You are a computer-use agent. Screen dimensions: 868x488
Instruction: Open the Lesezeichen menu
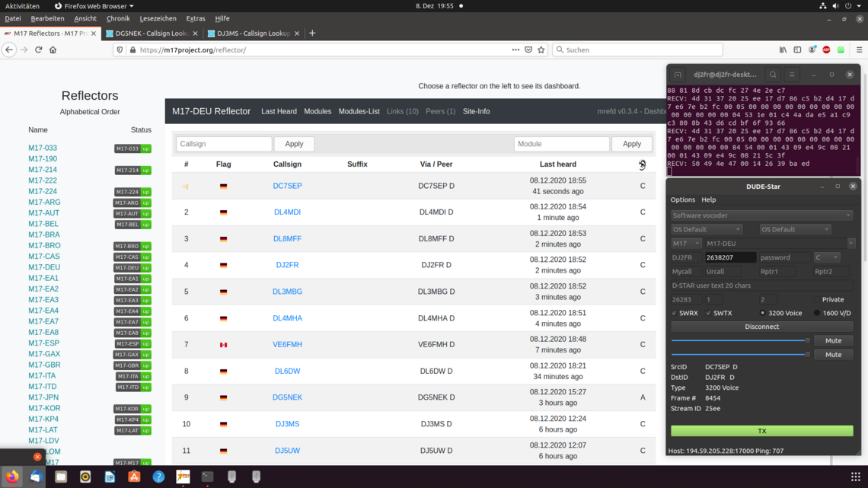[158, 18]
